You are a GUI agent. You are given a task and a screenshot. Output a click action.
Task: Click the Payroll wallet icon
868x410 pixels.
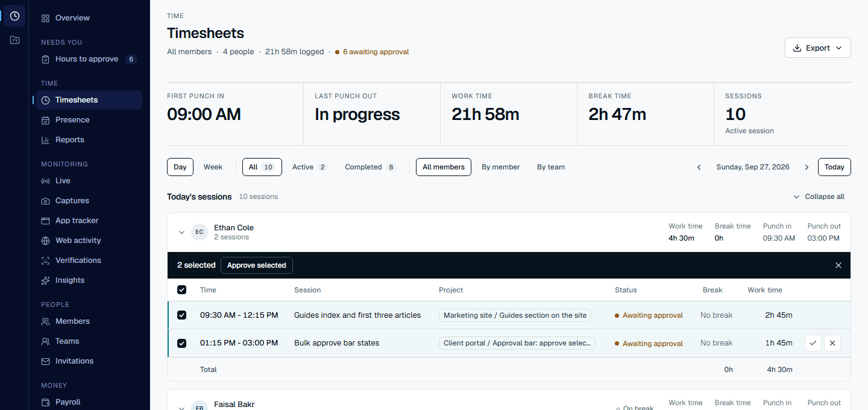45,402
